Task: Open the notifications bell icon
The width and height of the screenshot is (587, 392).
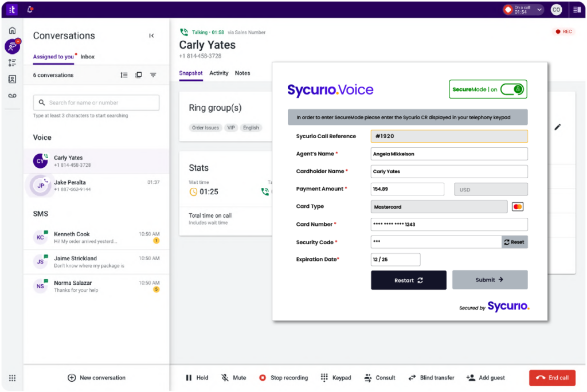Action: tap(30, 10)
